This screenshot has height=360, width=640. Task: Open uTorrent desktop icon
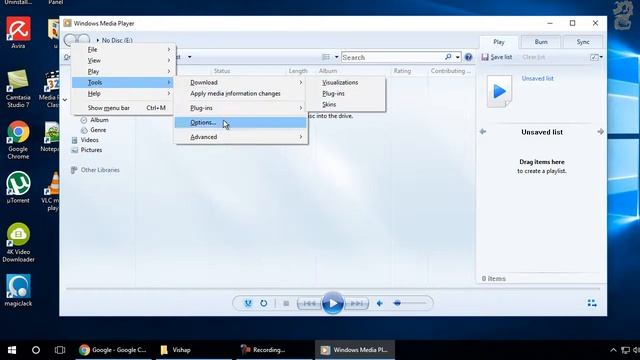coord(18,187)
